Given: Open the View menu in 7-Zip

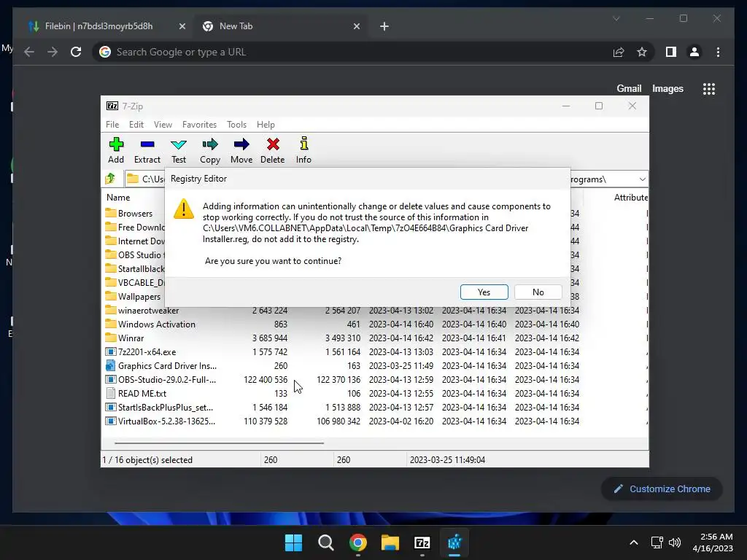Looking at the screenshot, I should [163, 124].
